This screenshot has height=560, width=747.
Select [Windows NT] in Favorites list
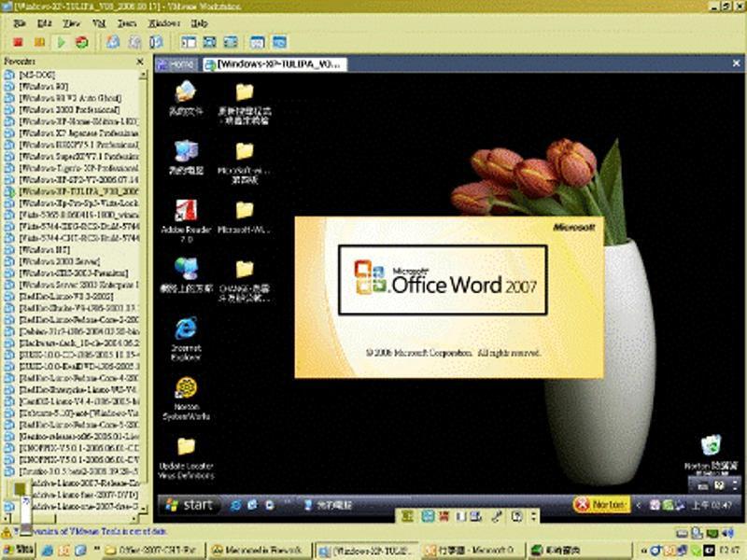click(x=44, y=250)
